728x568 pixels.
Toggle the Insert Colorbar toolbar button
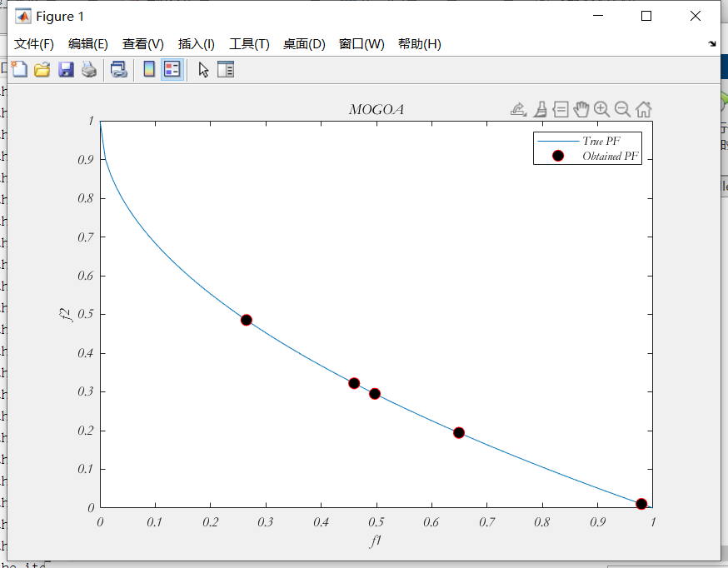pyautogui.click(x=149, y=70)
